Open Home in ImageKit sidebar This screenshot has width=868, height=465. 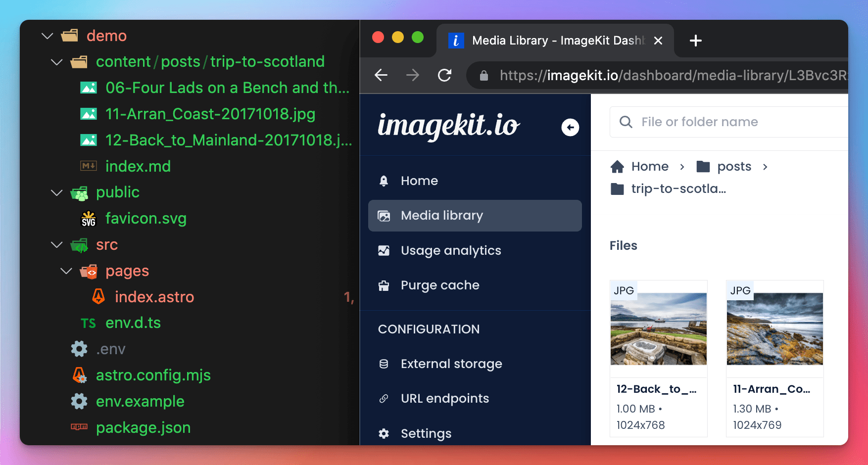coord(475,181)
